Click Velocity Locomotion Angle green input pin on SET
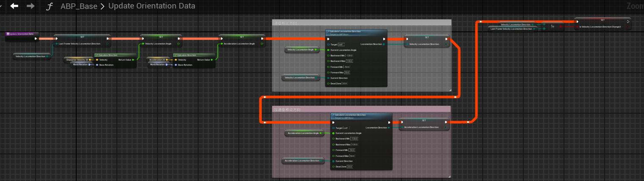The height and width of the screenshot is (181, 644). tap(143, 43)
